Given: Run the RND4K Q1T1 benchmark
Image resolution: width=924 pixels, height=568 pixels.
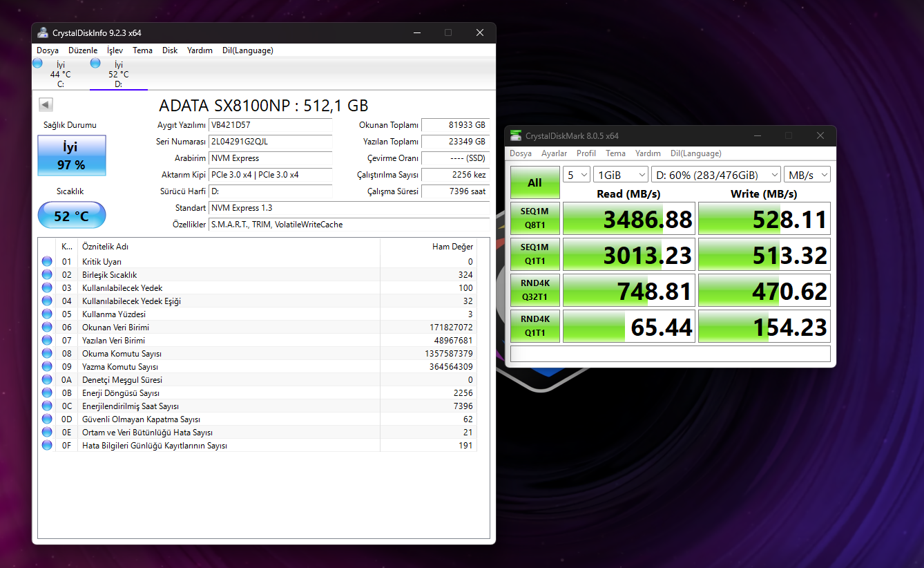Looking at the screenshot, I should pyautogui.click(x=535, y=326).
